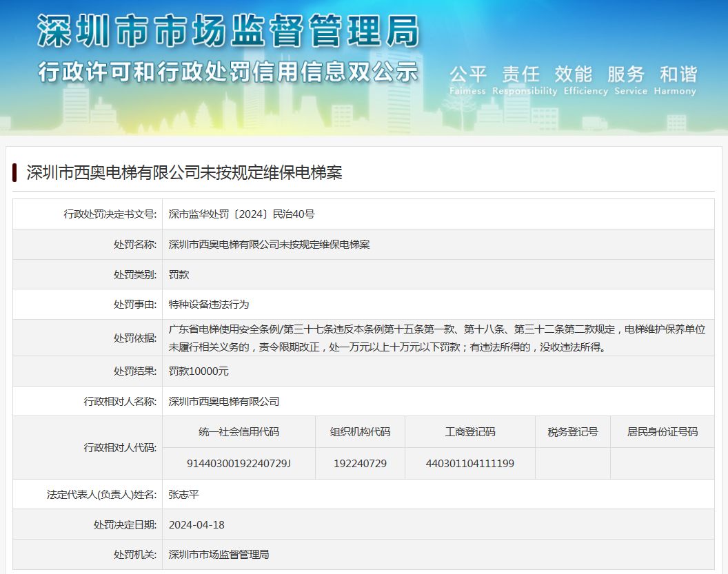Screen dimensions: 728x574
Task: Click legal representative name 张志平
Action: tap(183, 494)
